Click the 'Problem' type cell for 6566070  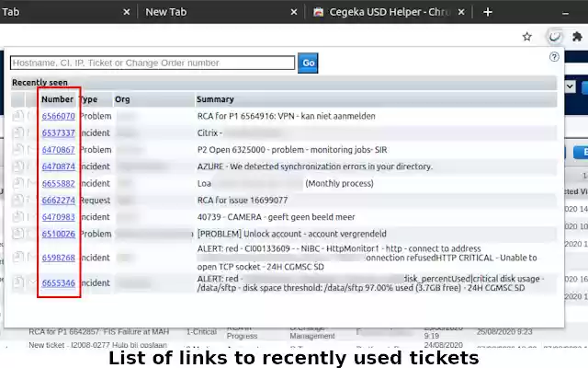(96, 116)
